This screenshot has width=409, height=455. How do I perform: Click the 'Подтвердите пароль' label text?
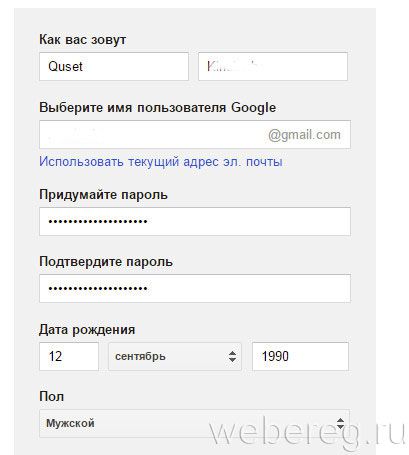[x=106, y=262]
